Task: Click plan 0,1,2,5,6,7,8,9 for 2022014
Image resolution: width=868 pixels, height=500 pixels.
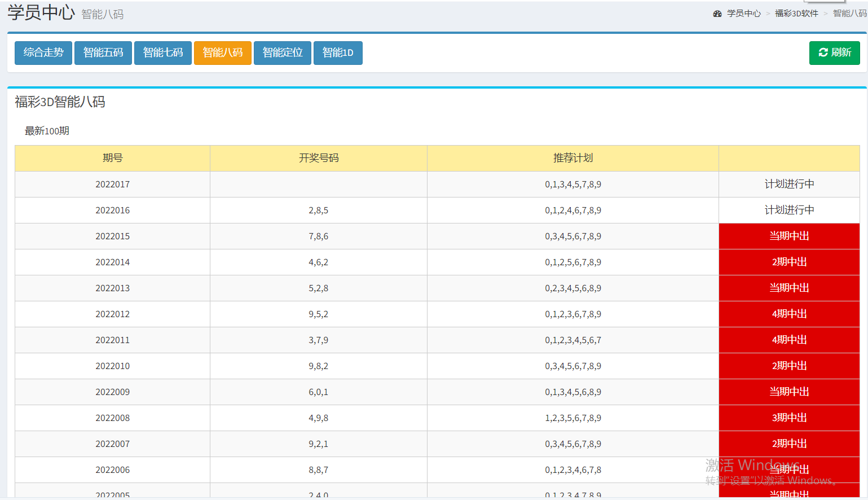Action: (x=573, y=262)
